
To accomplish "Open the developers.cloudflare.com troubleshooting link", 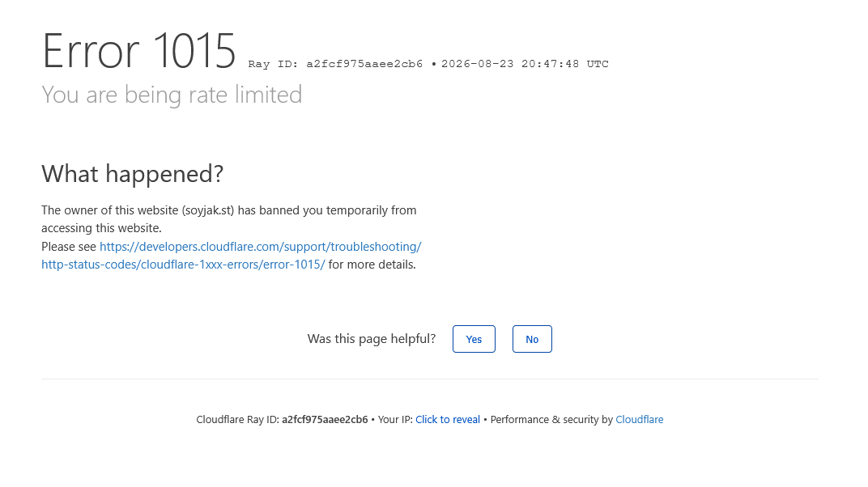I will (260, 247).
